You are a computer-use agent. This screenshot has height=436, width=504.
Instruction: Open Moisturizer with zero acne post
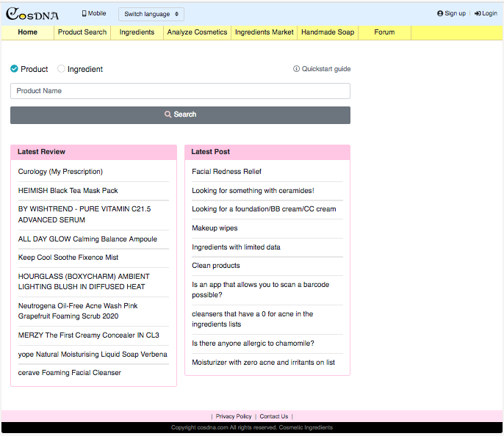(263, 362)
